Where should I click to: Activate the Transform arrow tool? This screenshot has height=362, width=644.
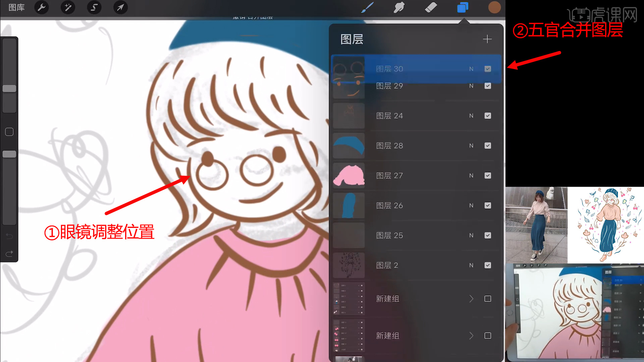click(x=120, y=7)
